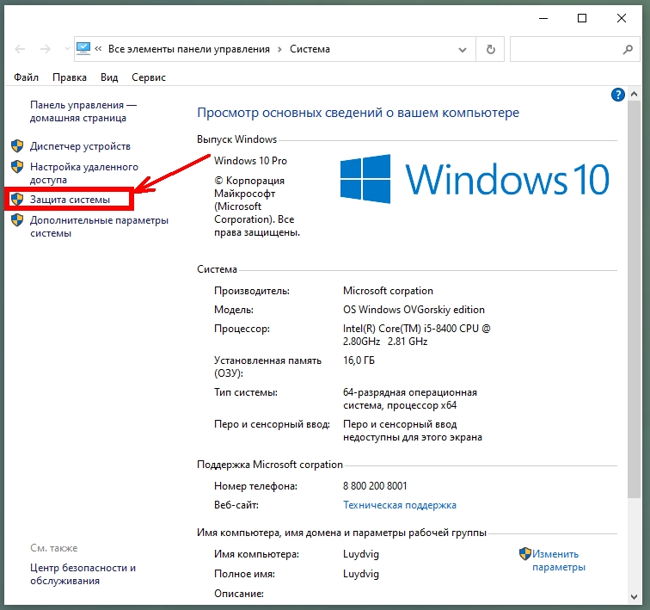Click the Forward navigation arrow
This screenshot has height=610, width=650.
45,49
